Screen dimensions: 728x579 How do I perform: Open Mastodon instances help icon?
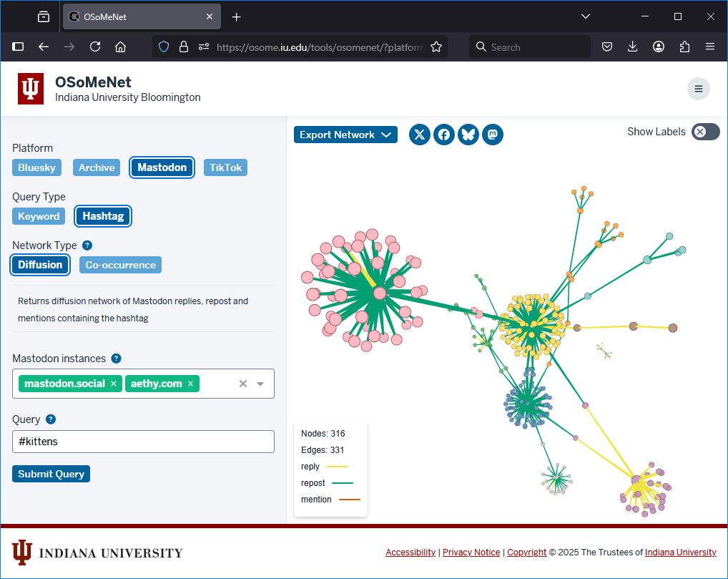(x=116, y=359)
